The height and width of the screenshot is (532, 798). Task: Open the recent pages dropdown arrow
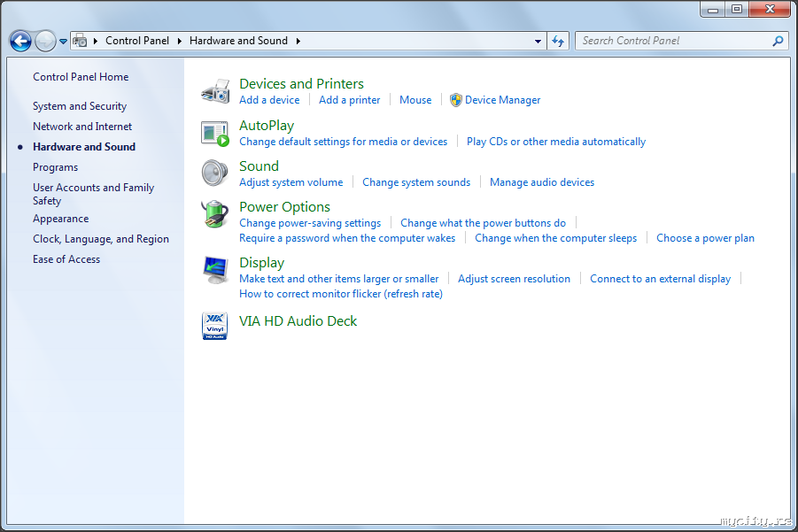(x=63, y=42)
